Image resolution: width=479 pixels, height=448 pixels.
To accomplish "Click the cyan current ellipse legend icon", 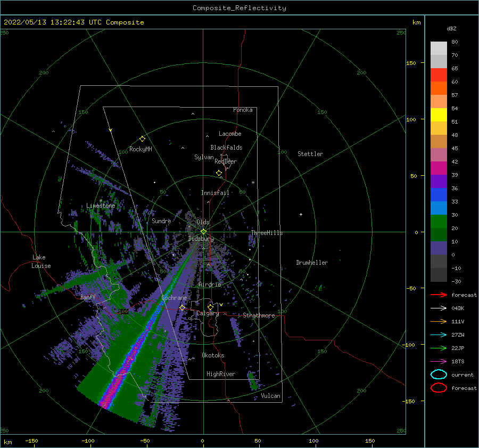I will pyautogui.click(x=439, y=374).
